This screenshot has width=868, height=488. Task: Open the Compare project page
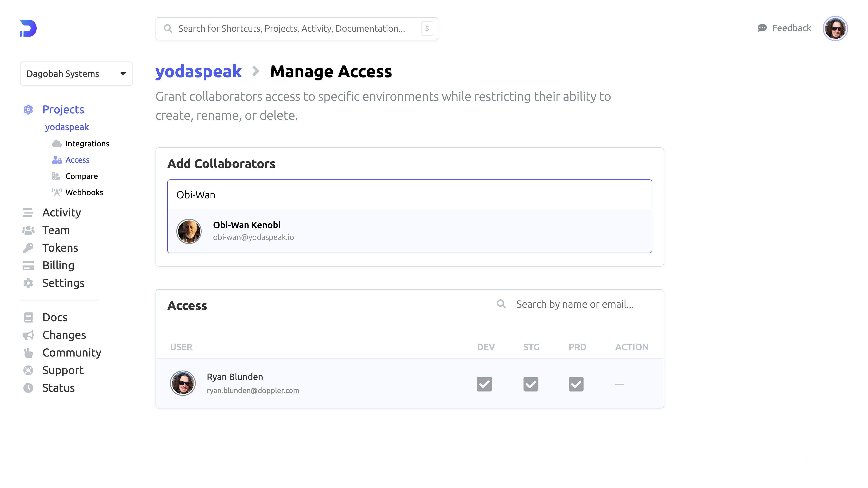(82, 176)
